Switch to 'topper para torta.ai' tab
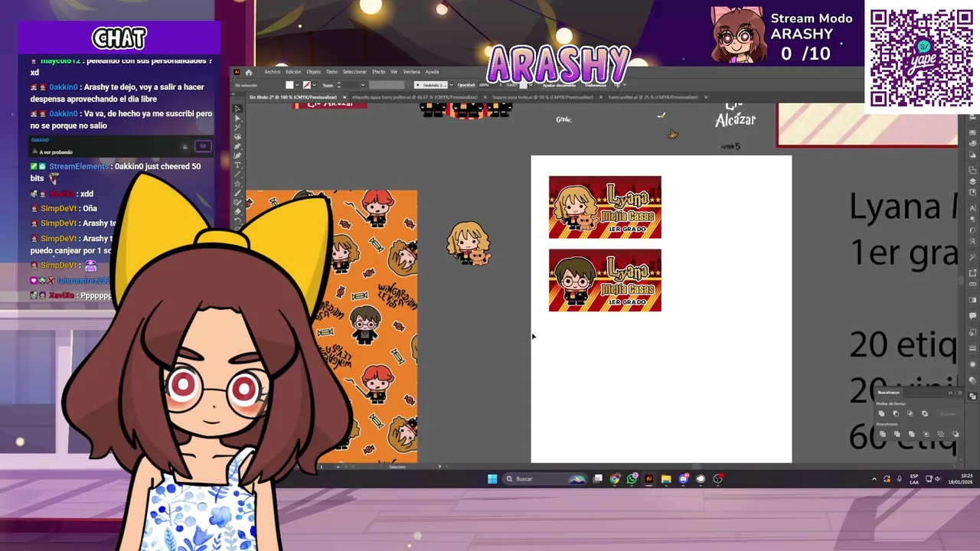This screenshot has height=551, width=980. pyautogui.click(x=541, y=97)
